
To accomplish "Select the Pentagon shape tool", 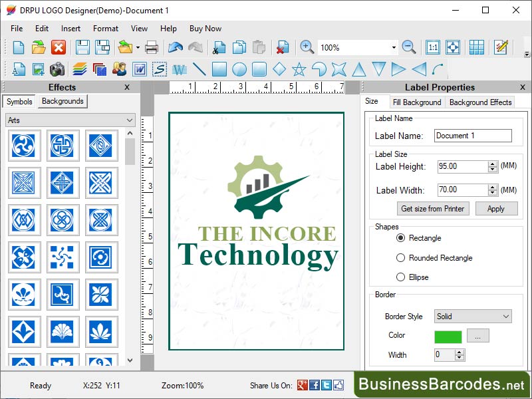I will click(320, 68).
